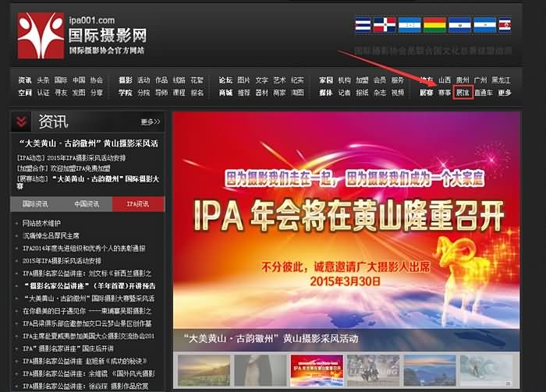Open the 资讯 menu in the navigation
The image size is (546, 392).
click(x=25, y=80)
